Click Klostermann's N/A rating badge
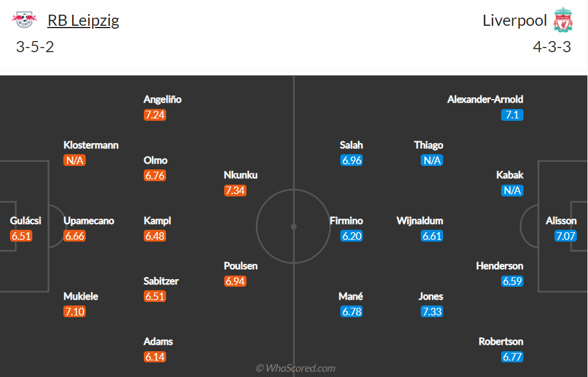Image resolution: width=588 pixels, height=377 pixels. 75,161
